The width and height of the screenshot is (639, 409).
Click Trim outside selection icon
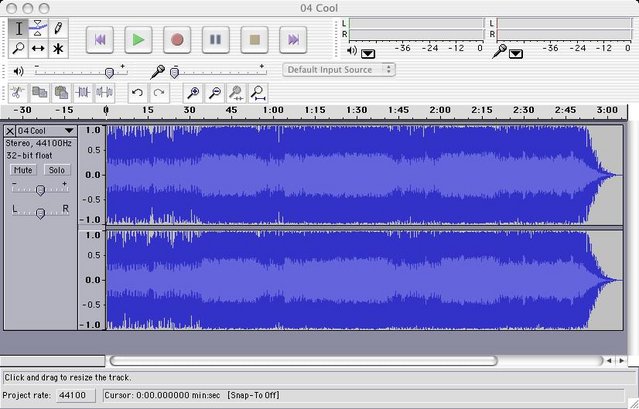83,93
